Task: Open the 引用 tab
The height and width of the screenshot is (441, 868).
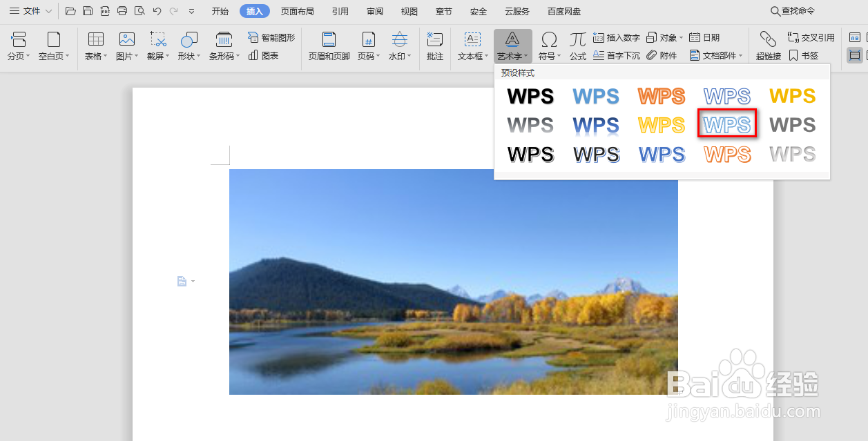Action: [x=340, y=11]
